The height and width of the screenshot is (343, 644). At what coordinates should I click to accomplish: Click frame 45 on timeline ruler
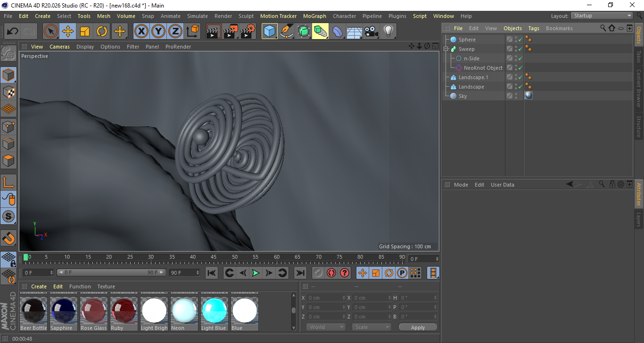point(214,257)
